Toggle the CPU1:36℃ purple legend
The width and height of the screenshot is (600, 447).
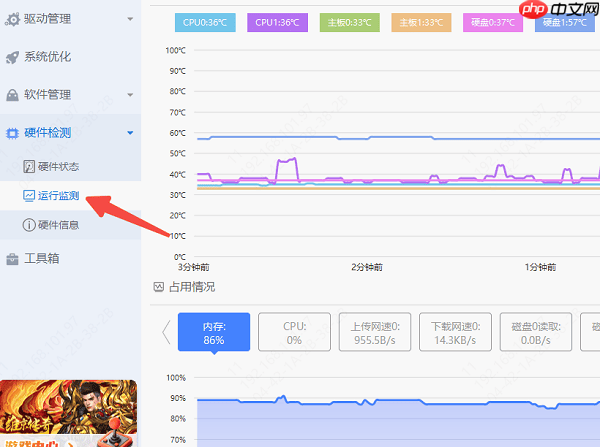(277, 23)
